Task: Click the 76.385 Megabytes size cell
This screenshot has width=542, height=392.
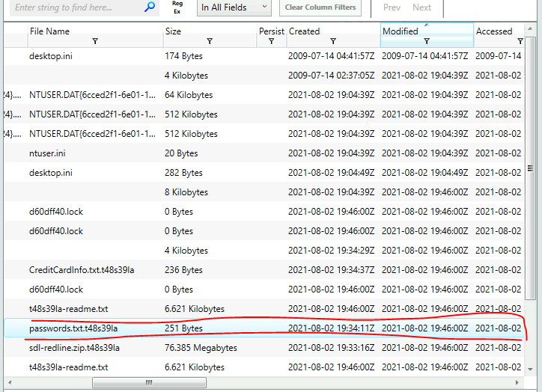Action: click(201, 347)
